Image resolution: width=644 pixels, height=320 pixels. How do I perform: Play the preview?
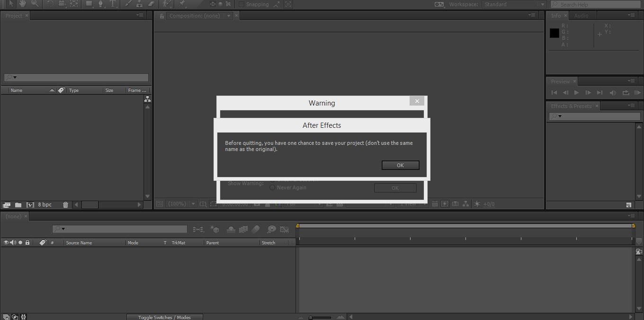[576, 93]
